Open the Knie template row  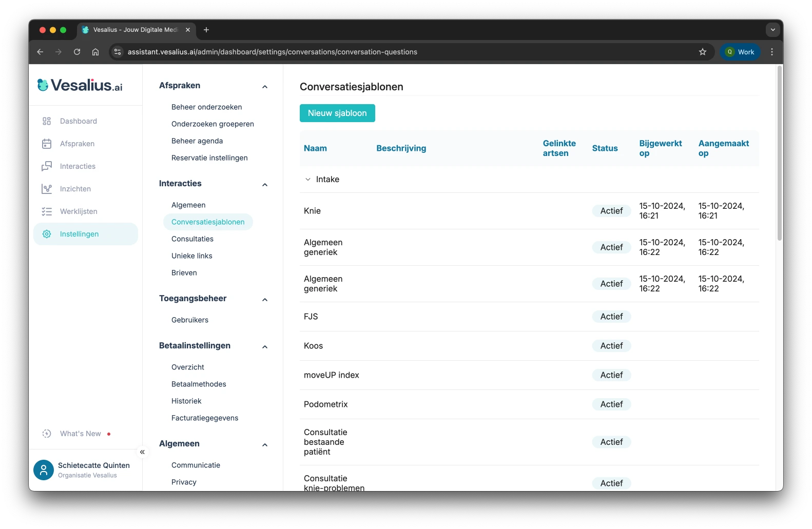click(312, 211)
